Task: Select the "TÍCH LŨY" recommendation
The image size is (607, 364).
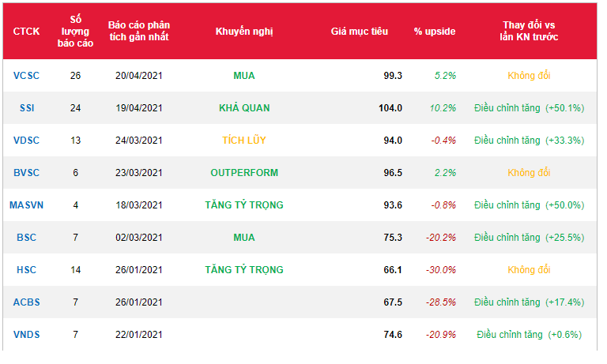Action: click(x=244, y=141)
